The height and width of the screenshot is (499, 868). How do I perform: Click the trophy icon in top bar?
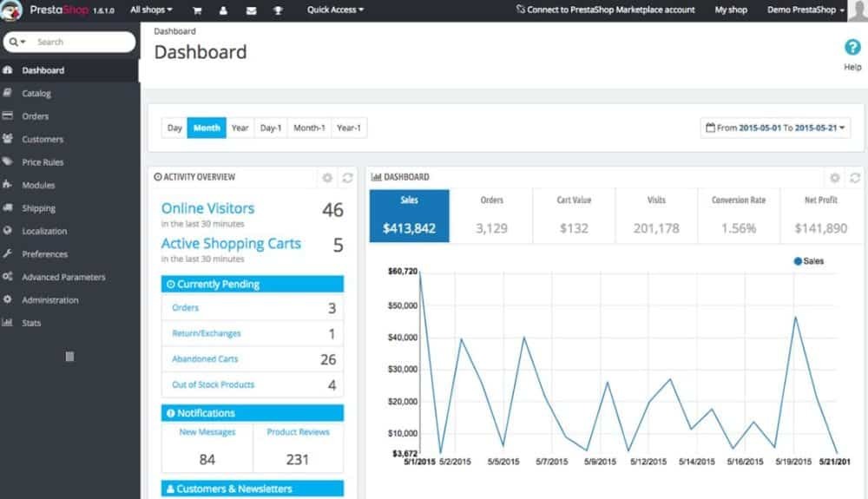pyautogui.click(x=278, y=10)
